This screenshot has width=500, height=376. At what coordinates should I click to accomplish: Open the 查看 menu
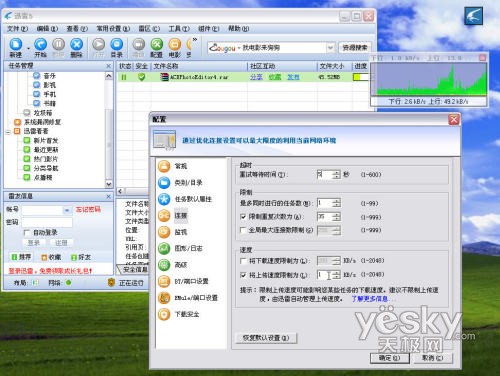click(77, 29)
